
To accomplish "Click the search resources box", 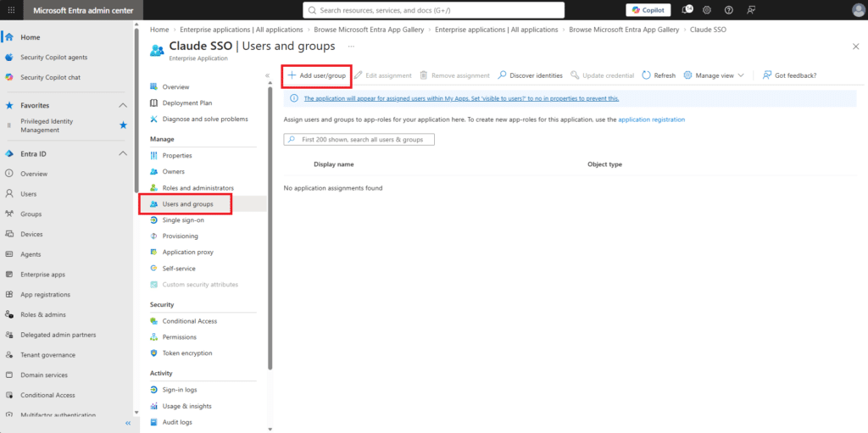I will (433, 10).
